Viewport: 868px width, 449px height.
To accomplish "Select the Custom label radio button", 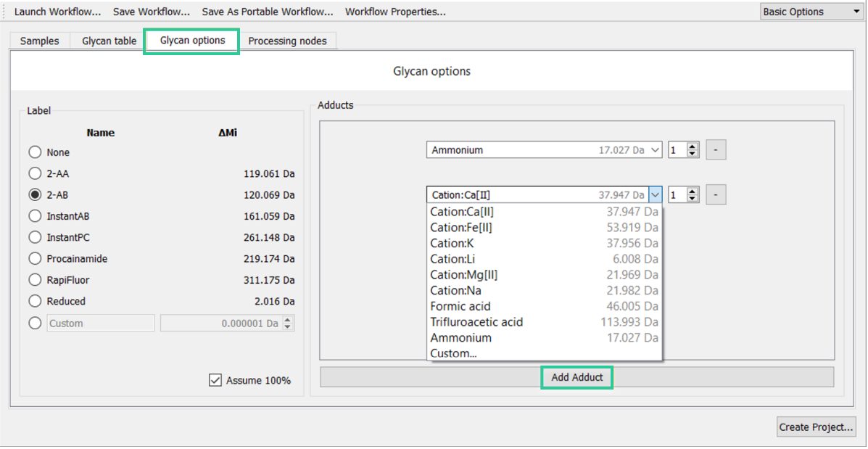I will (x=35, y=323).
